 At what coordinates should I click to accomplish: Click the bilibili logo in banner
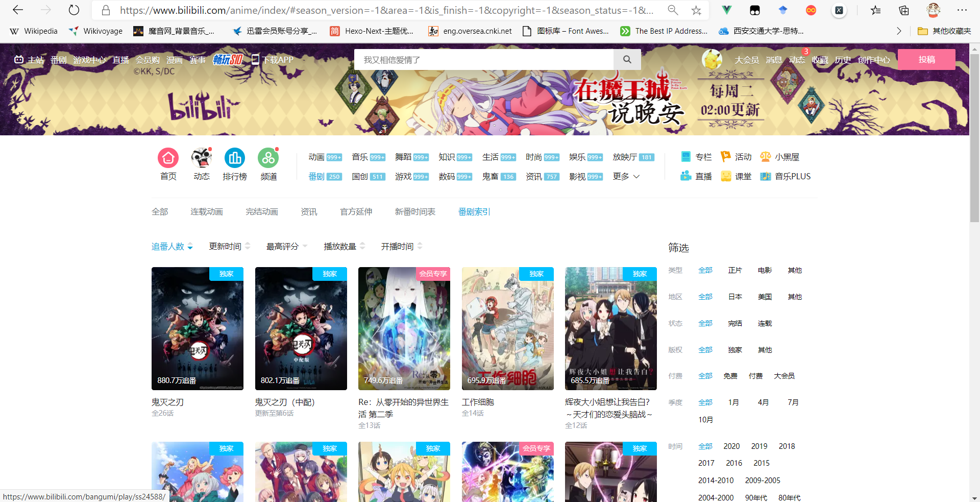(x=203, y=106)
